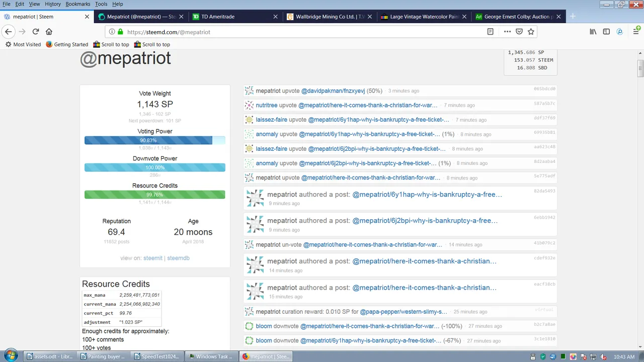Show the Firefox sidebar
The height and width of the screenshot is (362, 644).
click(x=606, y=32)
